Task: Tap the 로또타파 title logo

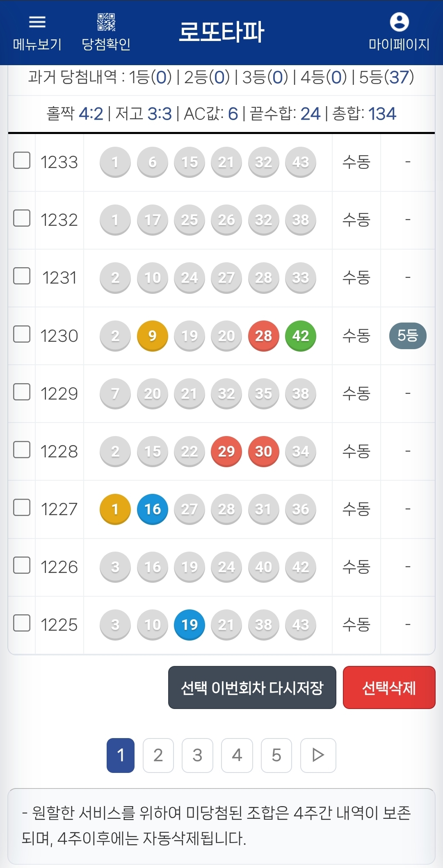Action: (221, 32)
